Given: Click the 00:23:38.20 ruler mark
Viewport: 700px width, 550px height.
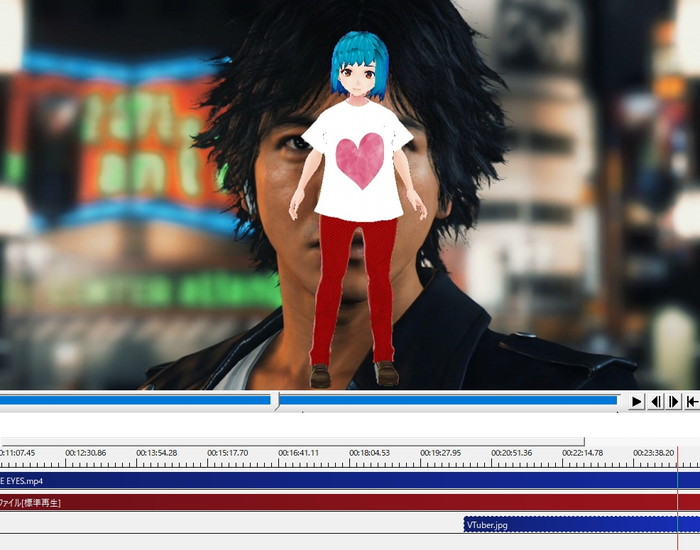Looking at the screenshot, I should [x=654, y=453].
